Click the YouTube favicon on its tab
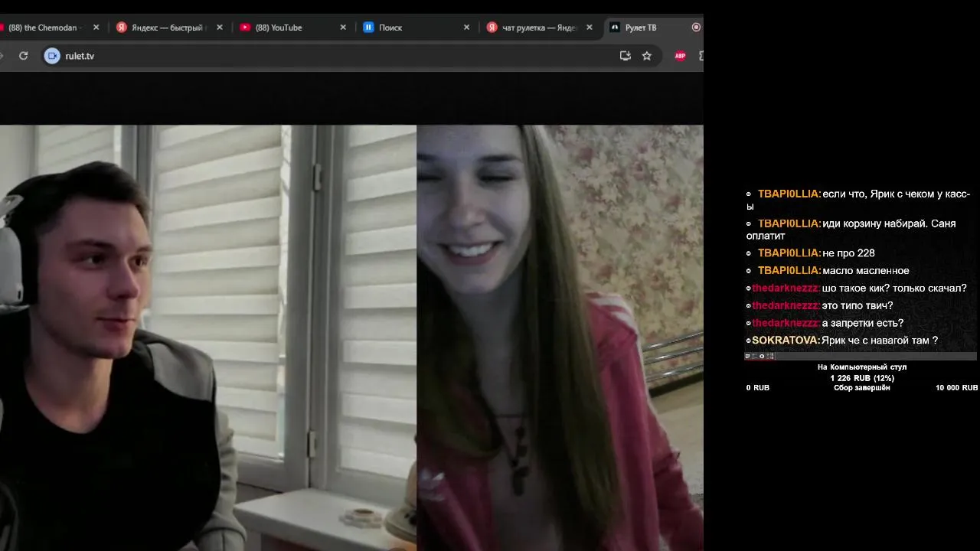 [x=245, y=28]
